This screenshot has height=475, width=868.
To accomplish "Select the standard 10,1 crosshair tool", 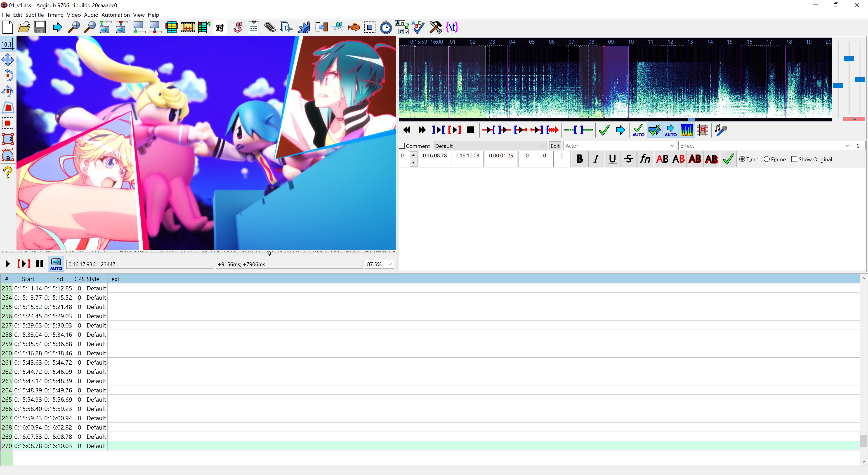I will pos(7,44).
